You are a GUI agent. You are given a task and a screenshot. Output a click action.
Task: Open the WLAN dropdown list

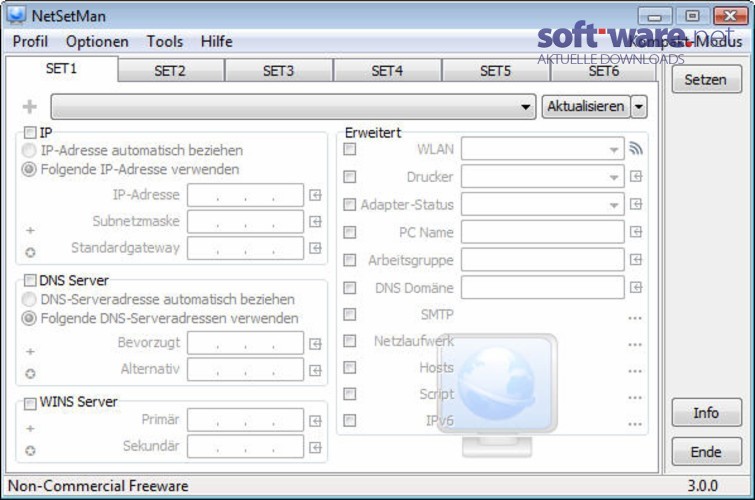(543, 149)
